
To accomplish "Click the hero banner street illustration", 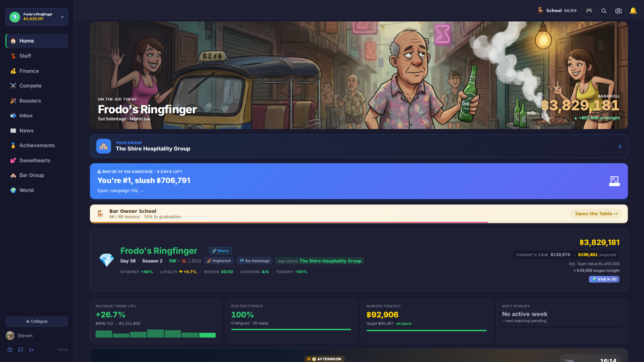I will click(359, 75).
